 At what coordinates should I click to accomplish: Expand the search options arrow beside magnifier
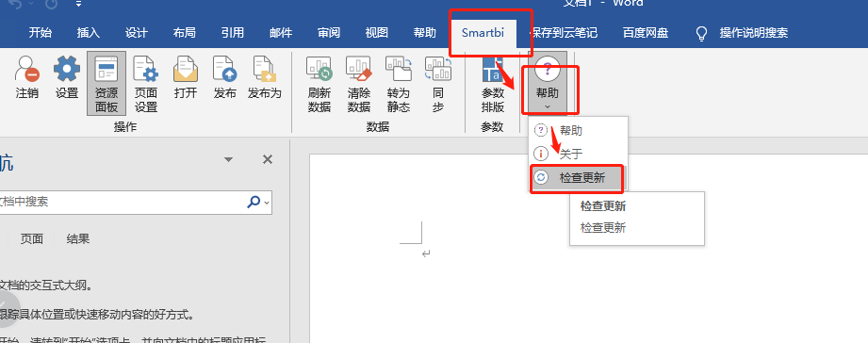268,203
